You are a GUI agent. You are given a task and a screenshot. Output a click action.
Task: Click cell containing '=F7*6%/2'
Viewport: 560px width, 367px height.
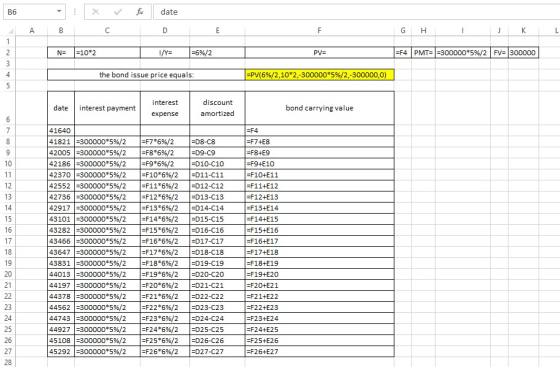point(165,141)
